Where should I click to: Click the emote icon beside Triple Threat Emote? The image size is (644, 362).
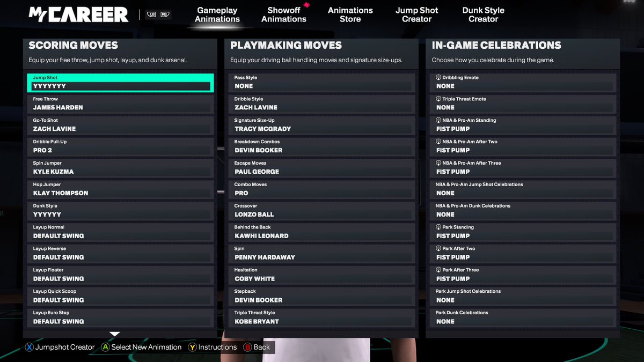click(438, 99)
